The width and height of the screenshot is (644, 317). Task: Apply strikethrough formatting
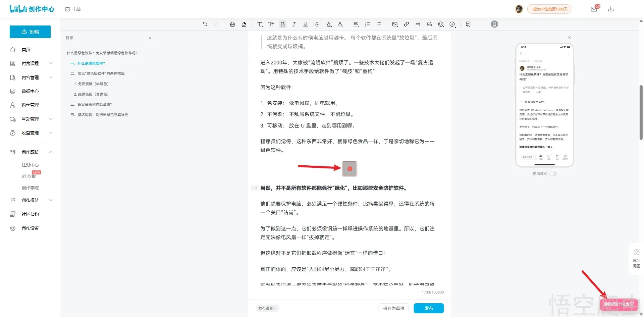point(317,24)
